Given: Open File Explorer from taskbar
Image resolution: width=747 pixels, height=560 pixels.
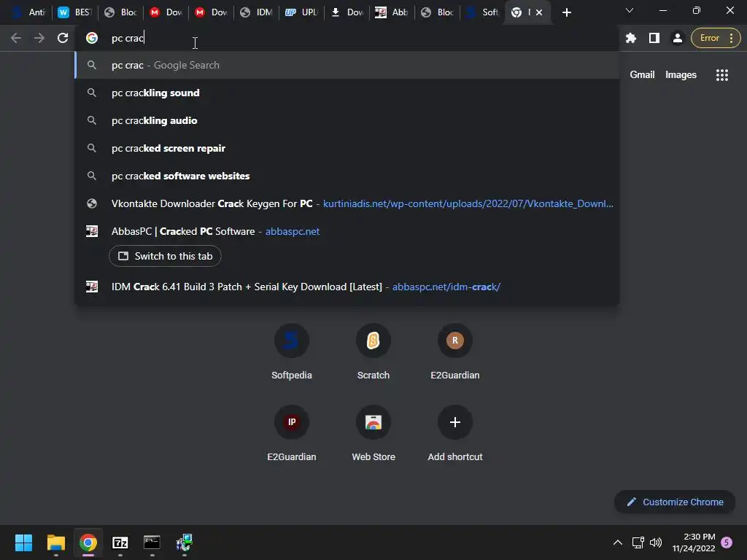Looking at the screenshot, I should [55, 542].
